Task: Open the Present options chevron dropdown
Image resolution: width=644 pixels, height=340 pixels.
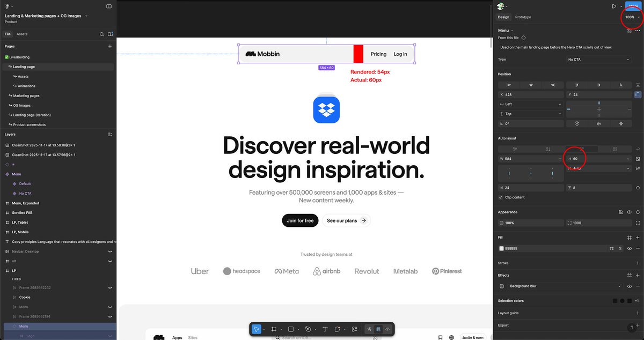Action: click(621, 6)
